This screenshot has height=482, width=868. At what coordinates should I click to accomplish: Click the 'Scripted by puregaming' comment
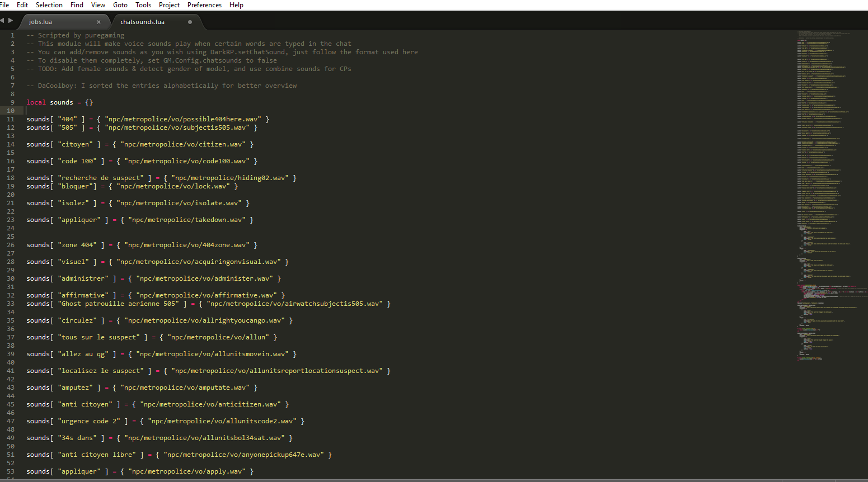coord(76,35)
